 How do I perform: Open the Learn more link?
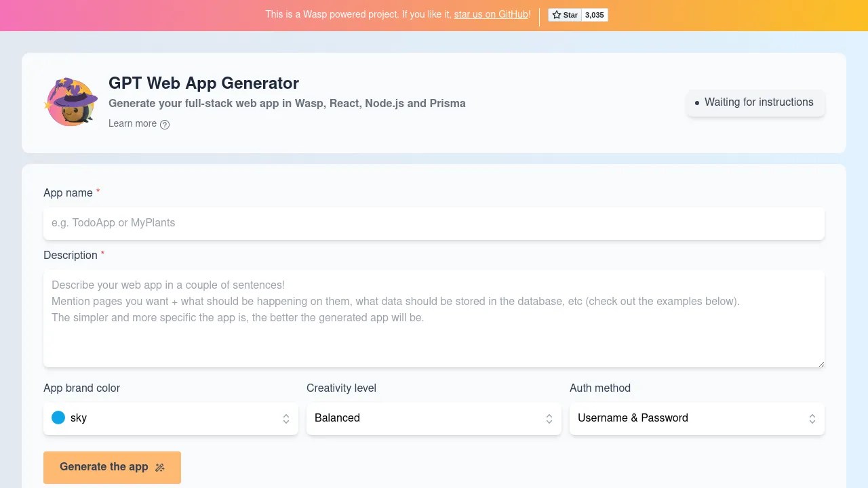132,124
